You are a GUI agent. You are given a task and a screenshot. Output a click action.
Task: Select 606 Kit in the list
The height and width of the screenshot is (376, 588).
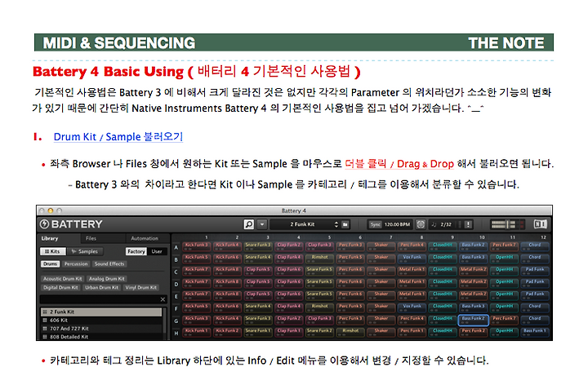pyautogui.click(x=101, y=321)
